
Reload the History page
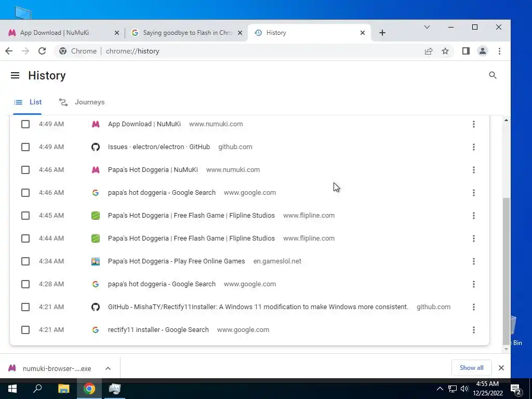pos(42,51)
